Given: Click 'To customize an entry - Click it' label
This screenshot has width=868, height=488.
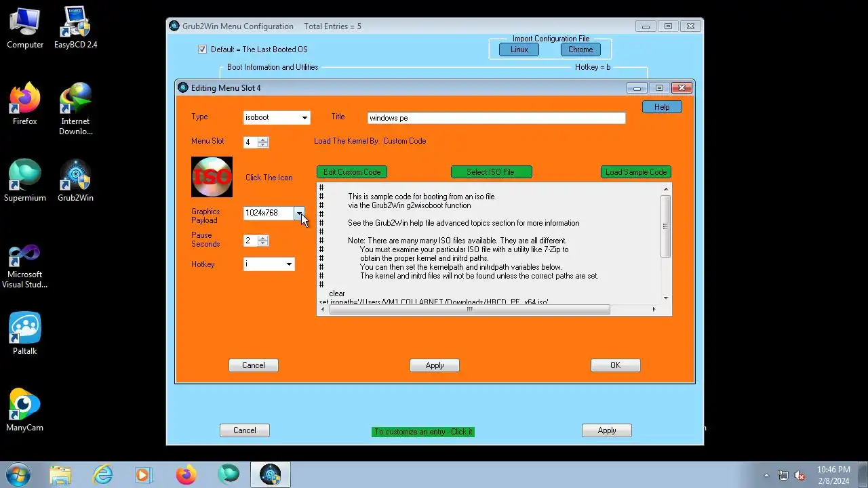Looking at the screenshot, I should [x=423, y=432].
